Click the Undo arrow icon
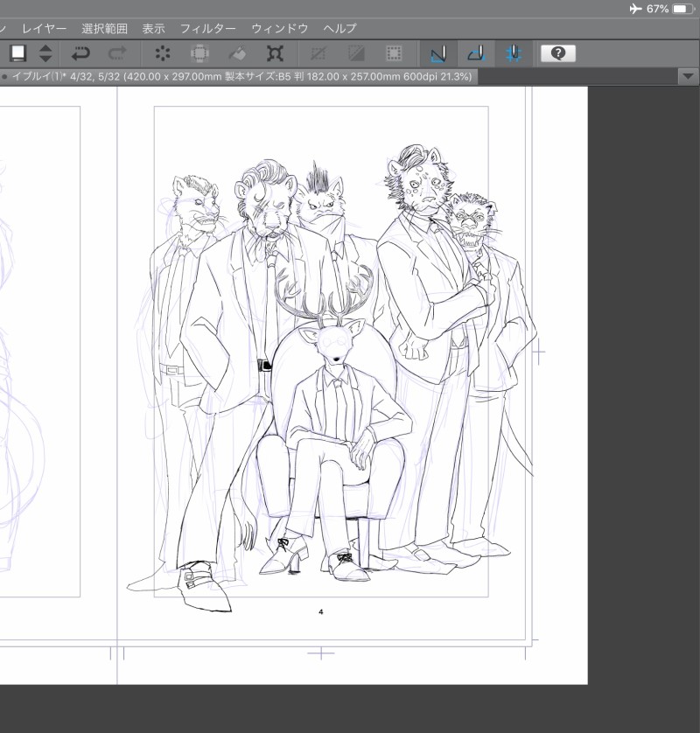Viewport: 700px width, 733px height. (81, 53)
